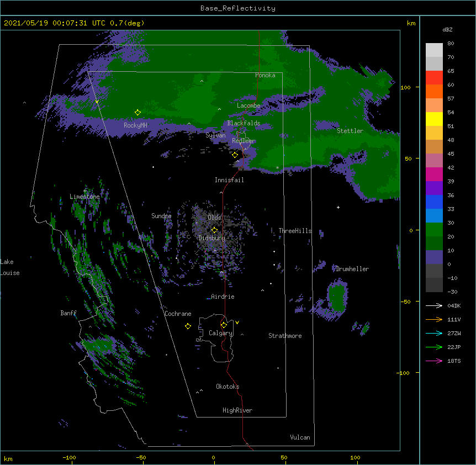Select yellow diamond marker between Olds and Didsbury
The width and height of the screenshot is (476, 465).
click(214, 230)
